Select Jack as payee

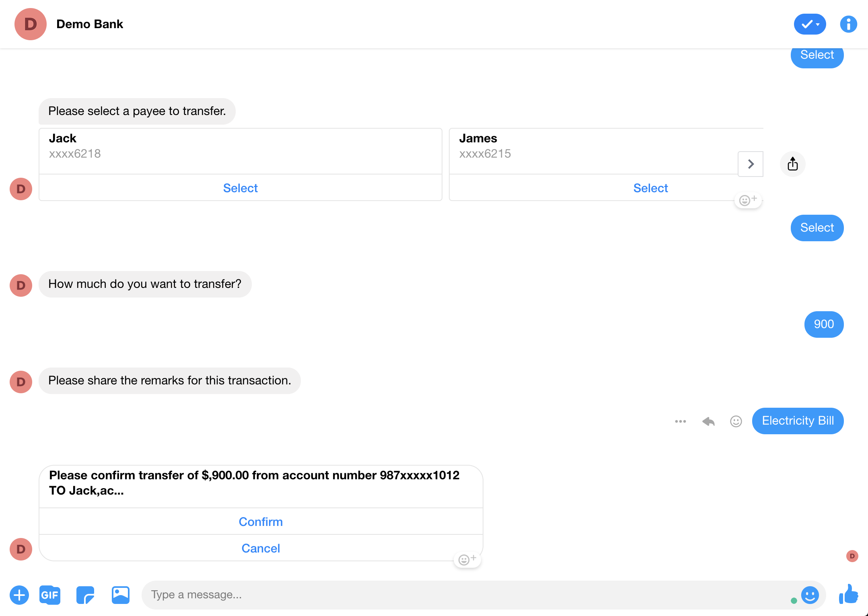click(x=241, y=188)
